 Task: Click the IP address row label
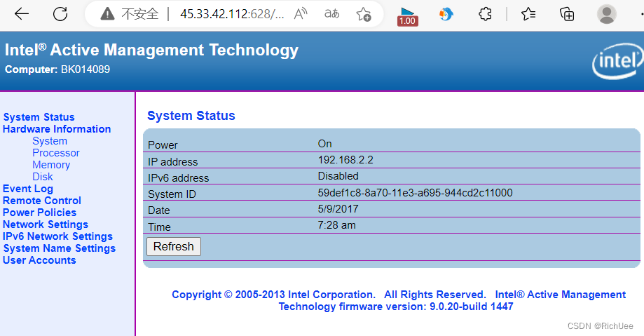(173, 162)
